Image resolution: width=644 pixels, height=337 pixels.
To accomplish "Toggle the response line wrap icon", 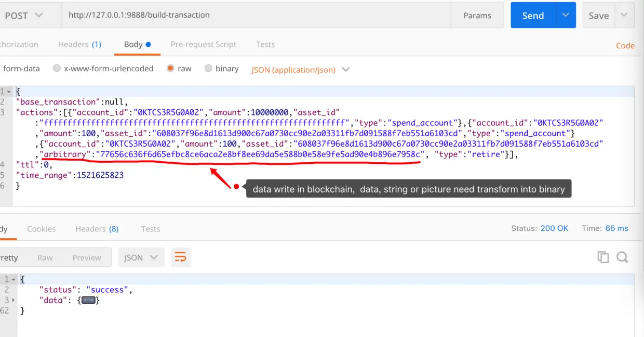I will coord(180,257).
